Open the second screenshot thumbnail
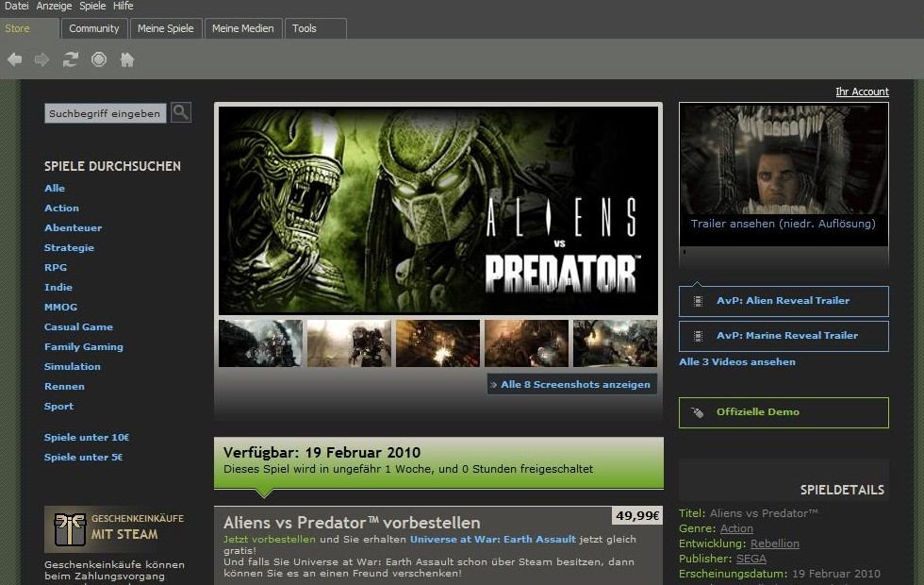The height and width of the screenshot is (585, 924). tap(349, 343)
